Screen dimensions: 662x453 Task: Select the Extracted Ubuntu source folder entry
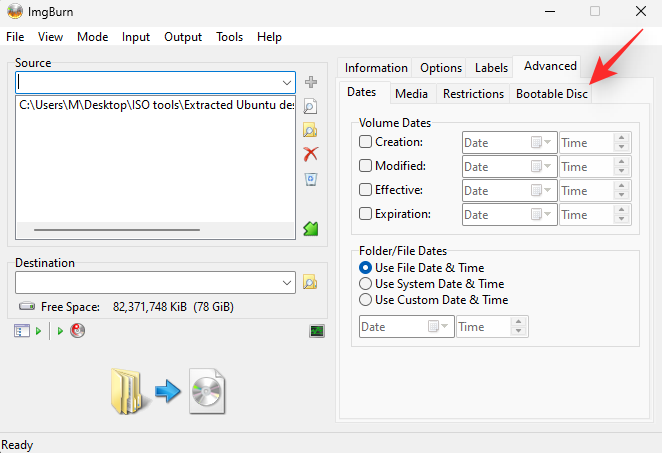point(156,105)
